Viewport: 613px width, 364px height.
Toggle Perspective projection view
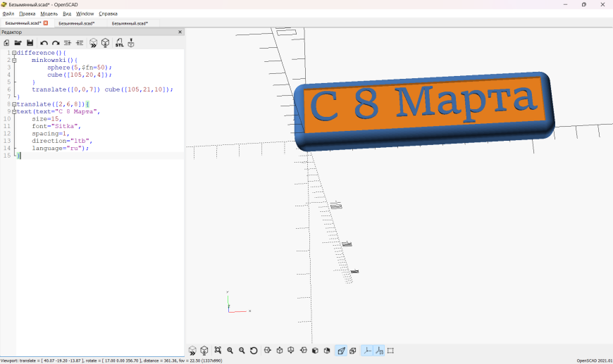tap(341, 351)
